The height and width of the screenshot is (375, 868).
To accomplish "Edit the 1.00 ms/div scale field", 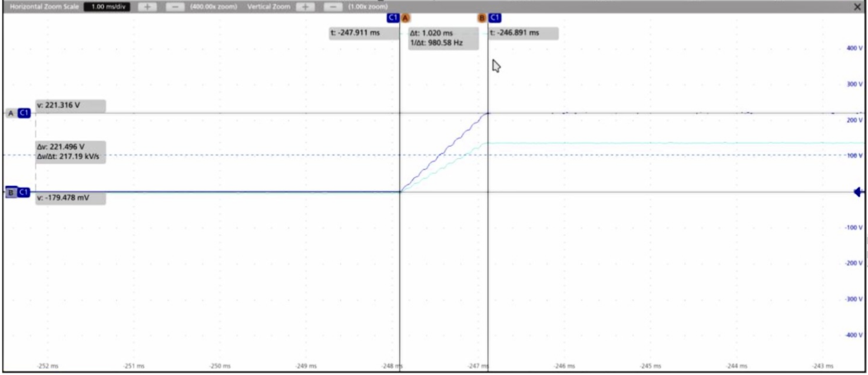I will tap(108, 6).
